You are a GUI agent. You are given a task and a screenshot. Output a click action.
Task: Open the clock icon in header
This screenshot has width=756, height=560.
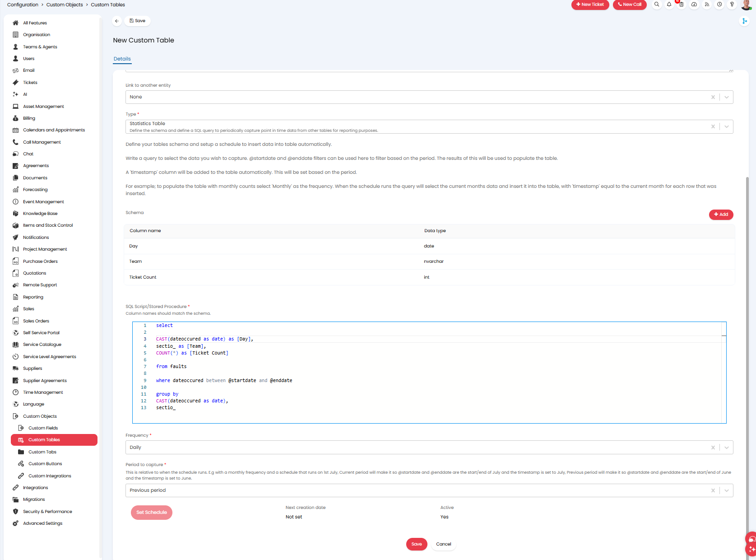coord(719,5)
